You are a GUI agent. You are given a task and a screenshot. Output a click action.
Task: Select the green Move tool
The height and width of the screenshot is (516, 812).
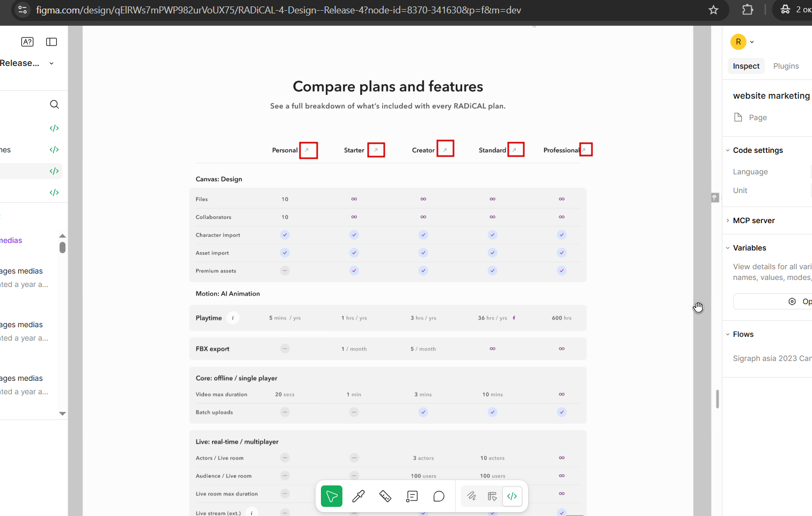tap(332, 496)
